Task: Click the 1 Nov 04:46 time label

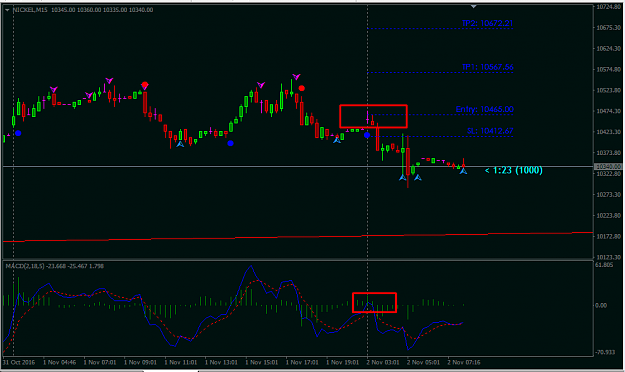Action: tap(59, 362)
